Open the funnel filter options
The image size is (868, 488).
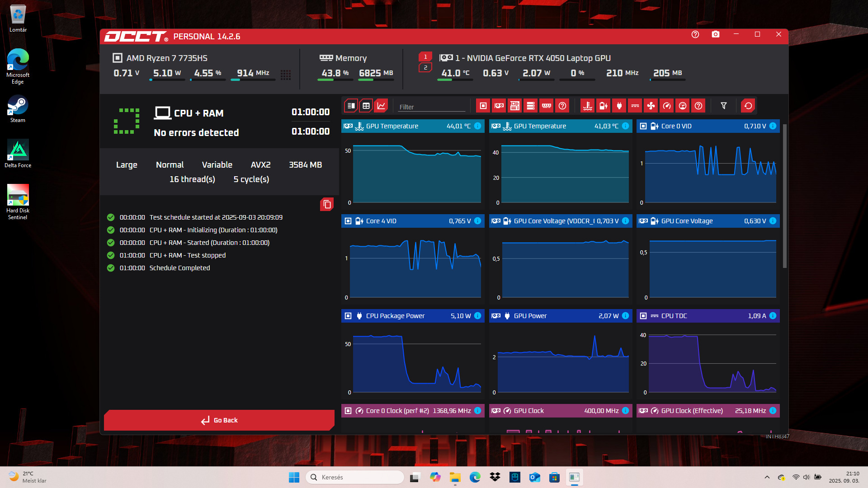point(723,106)
